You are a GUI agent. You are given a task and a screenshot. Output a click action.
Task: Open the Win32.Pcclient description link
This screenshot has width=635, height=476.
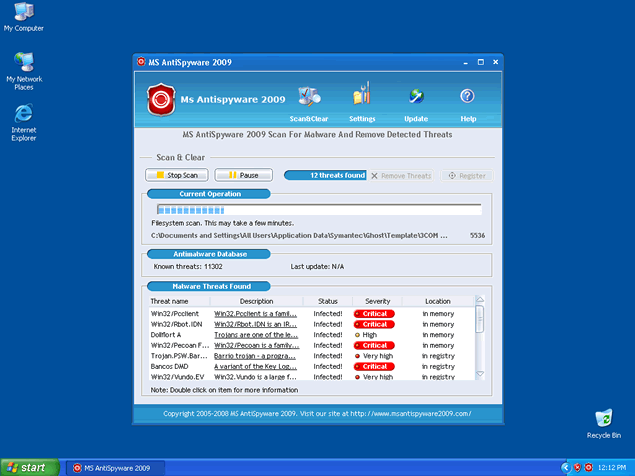click(256, 313)
